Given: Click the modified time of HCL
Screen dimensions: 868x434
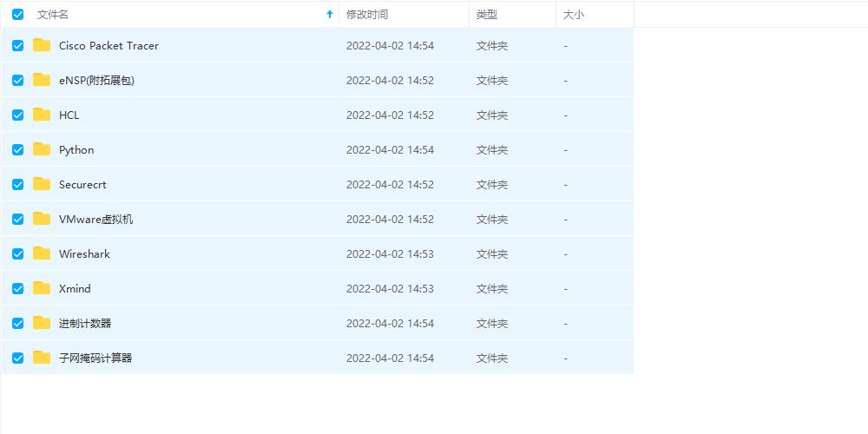Looking at the screenshot, I should coord(391,115).
